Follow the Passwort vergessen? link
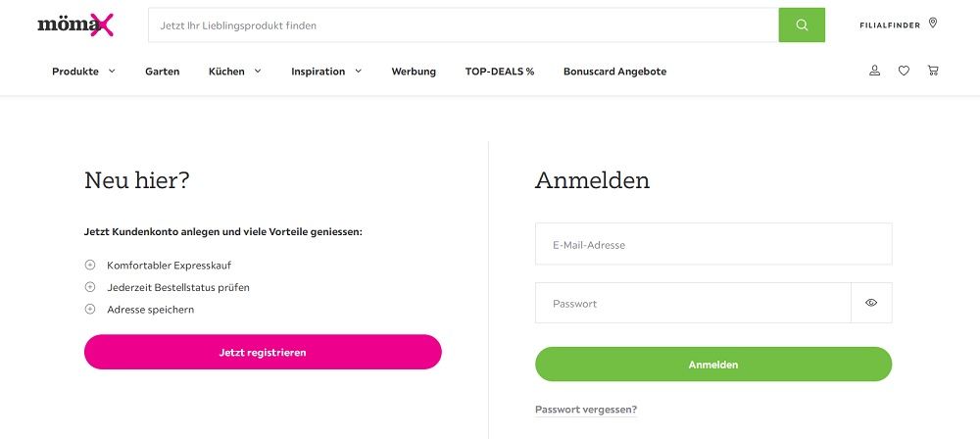980x439 pixels. [586, 410]
